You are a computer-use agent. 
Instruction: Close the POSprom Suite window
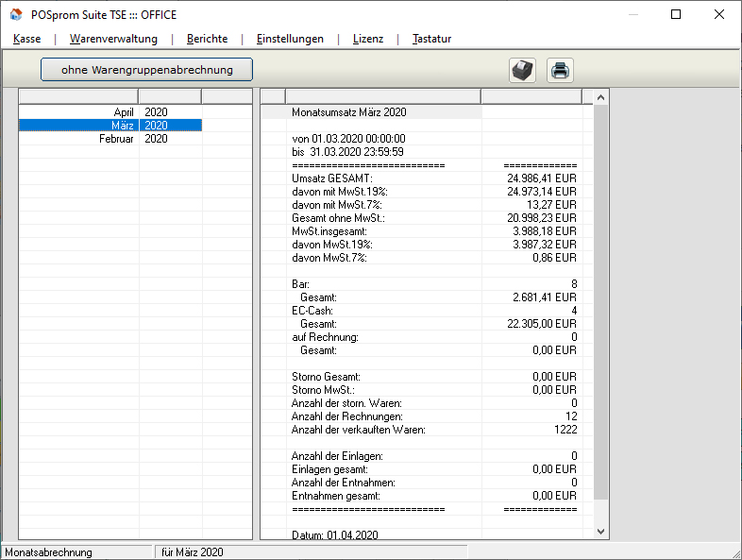pyautogui.click(x=719, y=15)
